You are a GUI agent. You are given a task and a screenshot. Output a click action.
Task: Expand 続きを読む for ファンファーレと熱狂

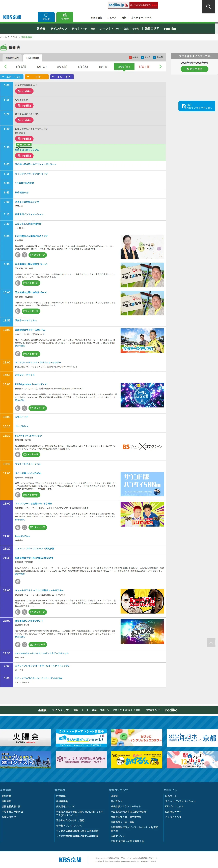tap(20, 520)
